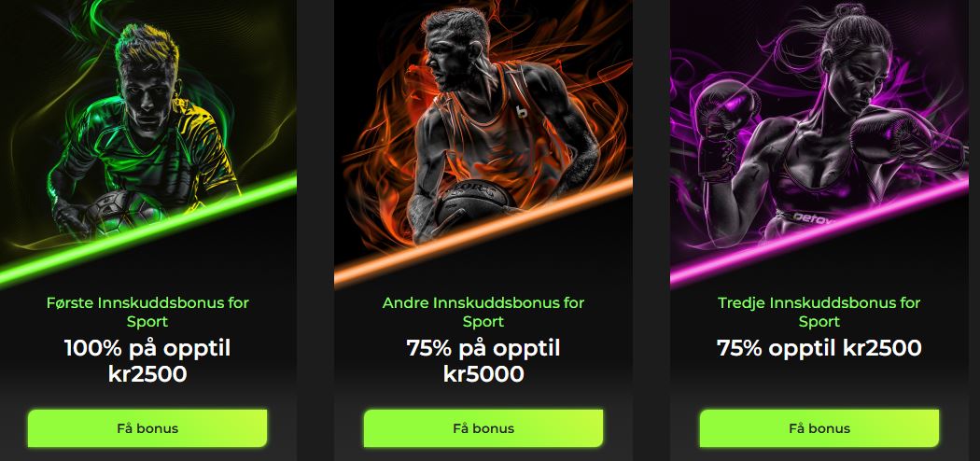This screenshot has width=980, height=461.
Task: Click the b logo on the orange jersey
Action: click(521, 112)
